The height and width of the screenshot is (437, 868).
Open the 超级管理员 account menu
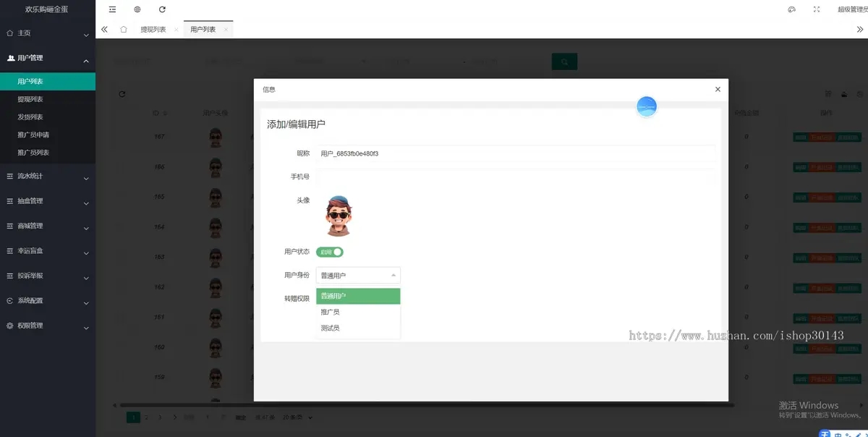[x=852, y=9]
